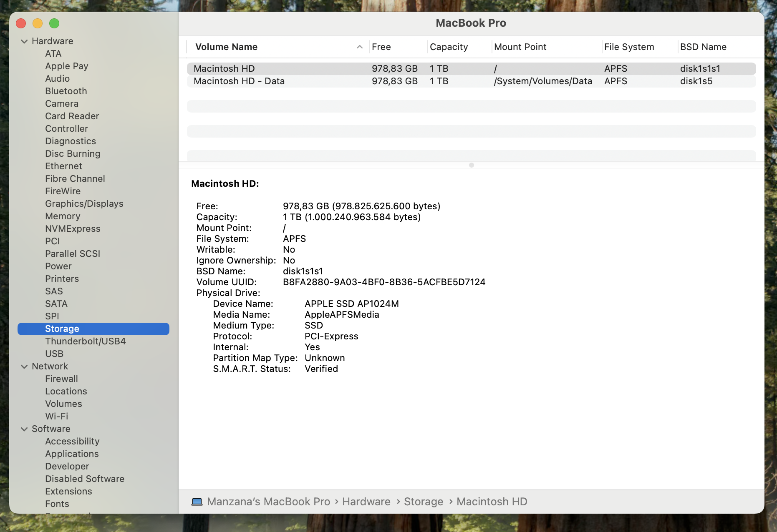Open Wi-Fi under Network
Screen dimensions: 777x532
click(56, 417)
